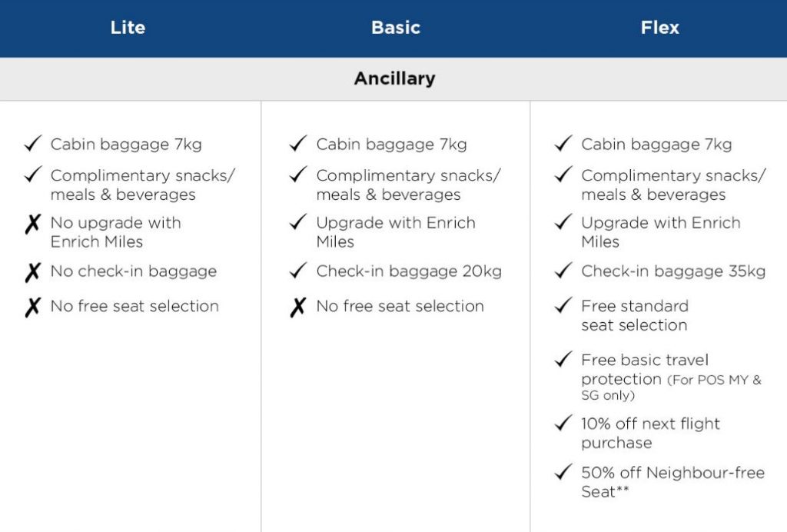Click Basic's Upgrade with Enrich Miles text
The image size is (787, 532).
click(395, 232)
